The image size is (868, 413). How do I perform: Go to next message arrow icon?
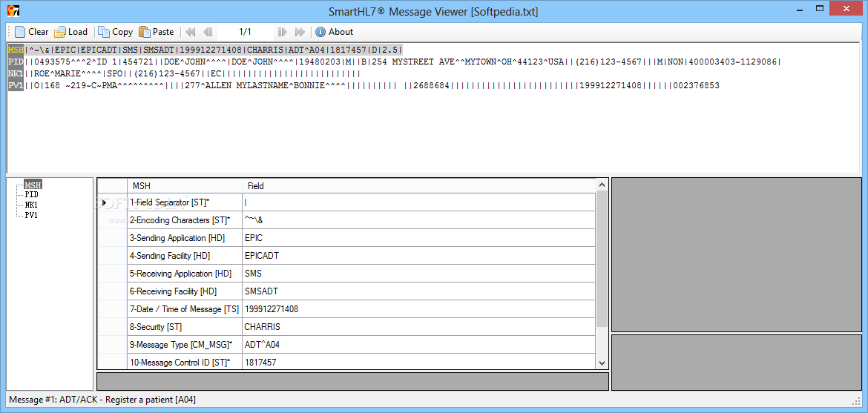tap(282, 32)
